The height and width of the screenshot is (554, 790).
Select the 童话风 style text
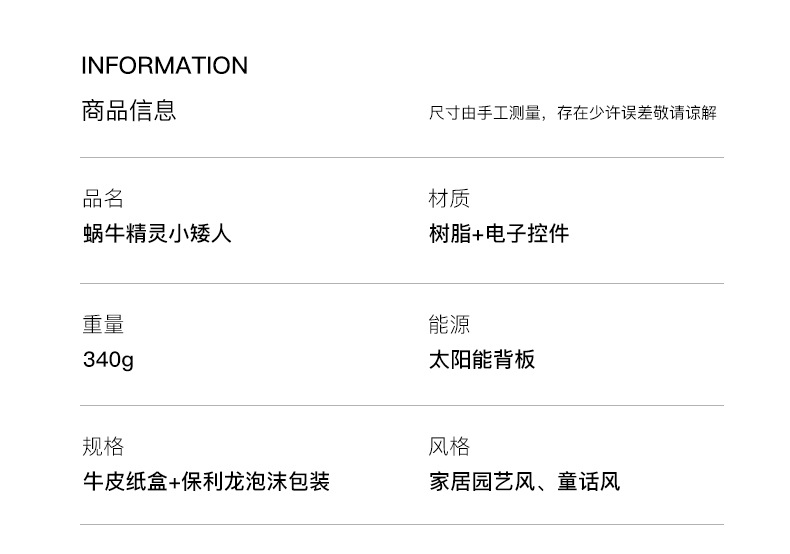[589, 482]
